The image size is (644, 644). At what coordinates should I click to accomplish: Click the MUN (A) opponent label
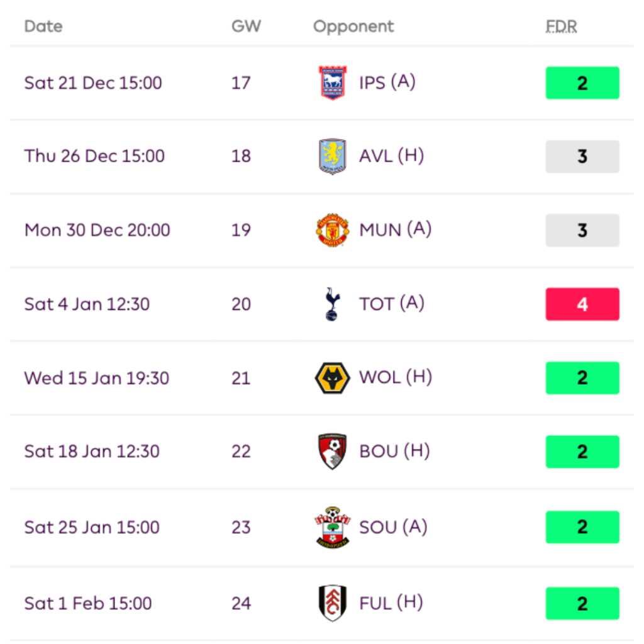coord(395,230)
